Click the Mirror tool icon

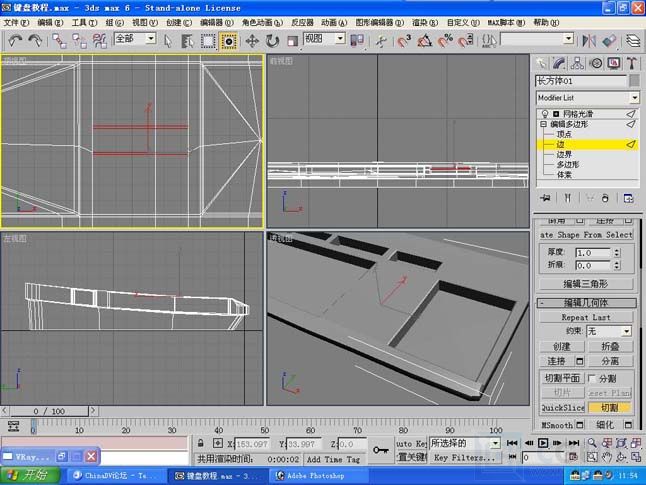pos(589,40)
